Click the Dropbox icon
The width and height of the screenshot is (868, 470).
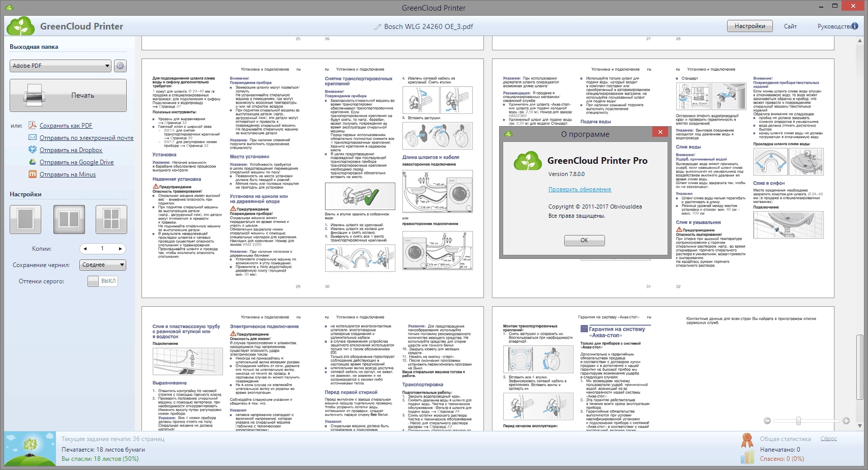[33, 150]
